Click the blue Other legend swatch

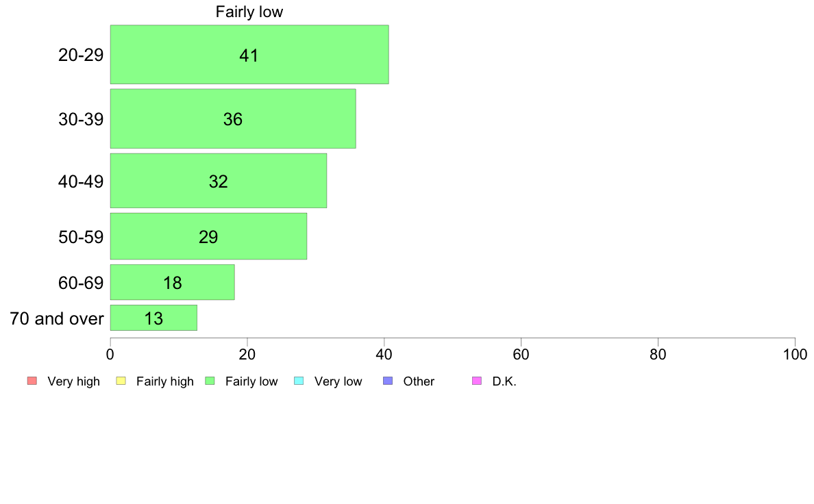point(388,381)
